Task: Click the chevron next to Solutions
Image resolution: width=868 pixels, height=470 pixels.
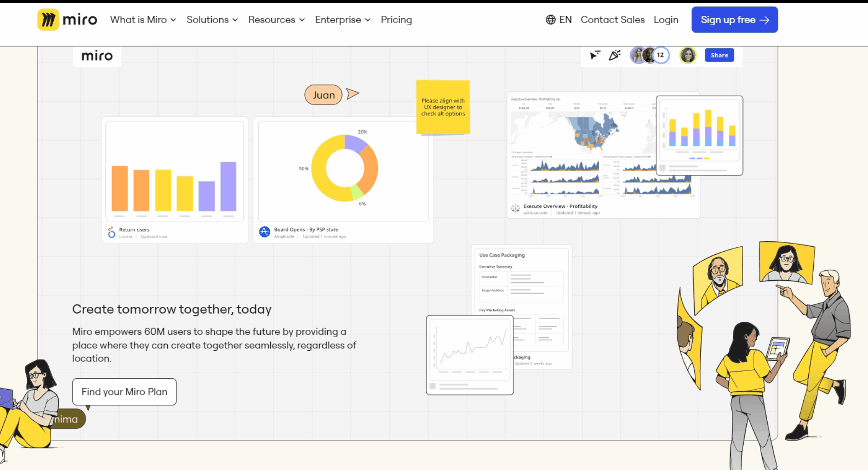Action: click(235, 20)
